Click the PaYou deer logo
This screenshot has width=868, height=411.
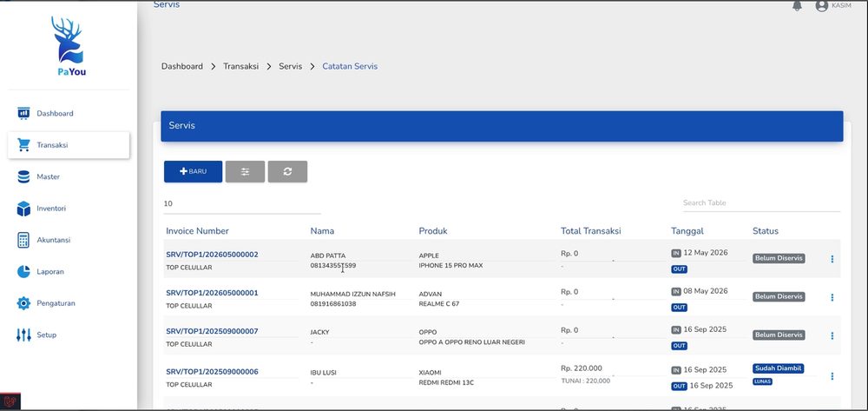[68, 46]
